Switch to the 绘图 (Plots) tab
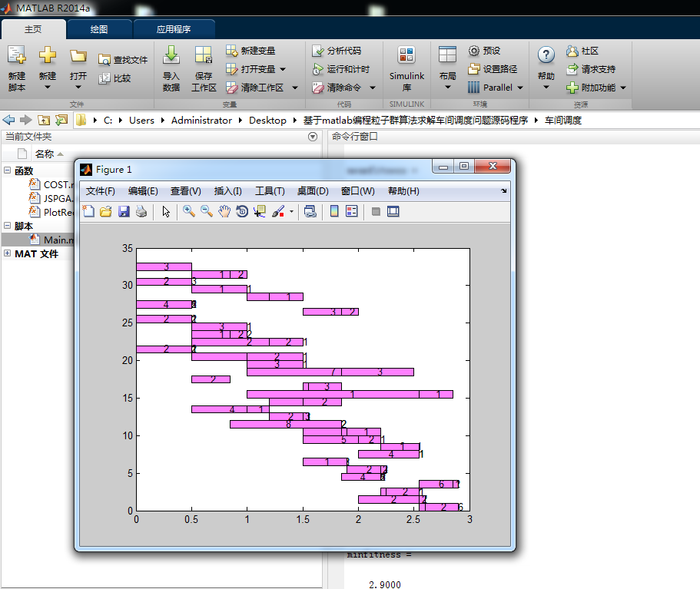 coord(98,29)
